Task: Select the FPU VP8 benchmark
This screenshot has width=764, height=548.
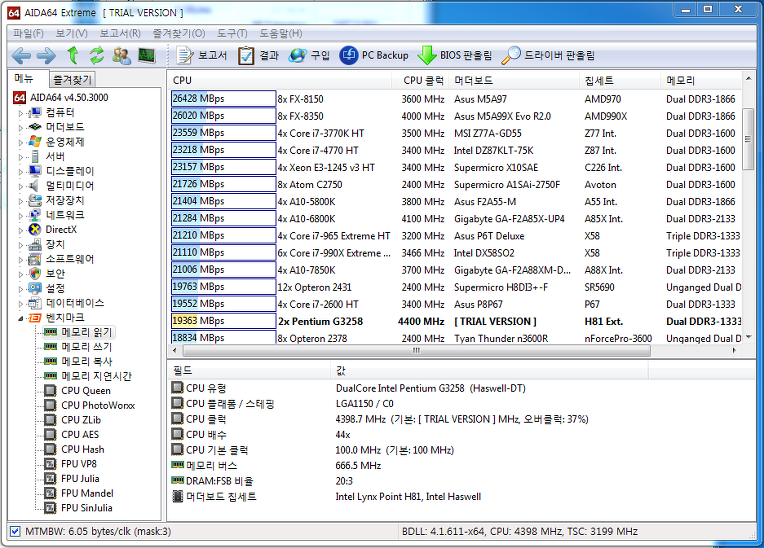Action: (79, 464)
